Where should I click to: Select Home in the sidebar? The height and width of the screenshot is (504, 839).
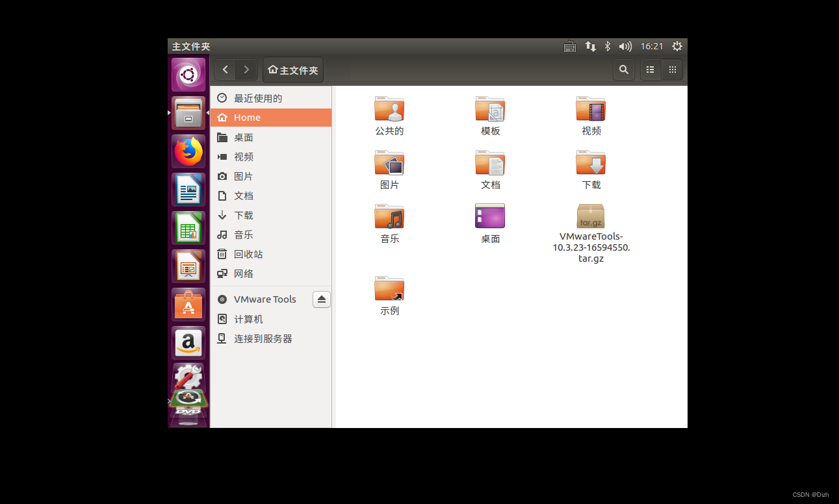pos(247,118)
